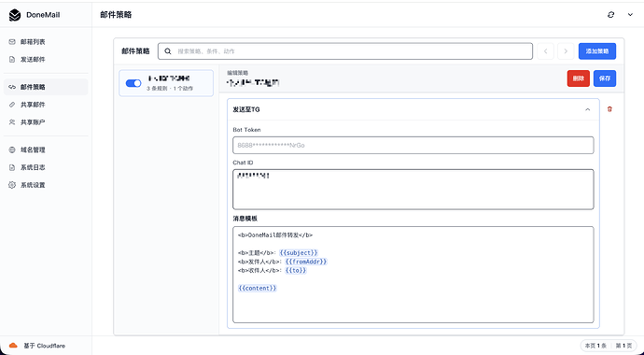Click the DoneMail logo icon
644x355 pixels.
pyautogui.click(x=15, y=15)
